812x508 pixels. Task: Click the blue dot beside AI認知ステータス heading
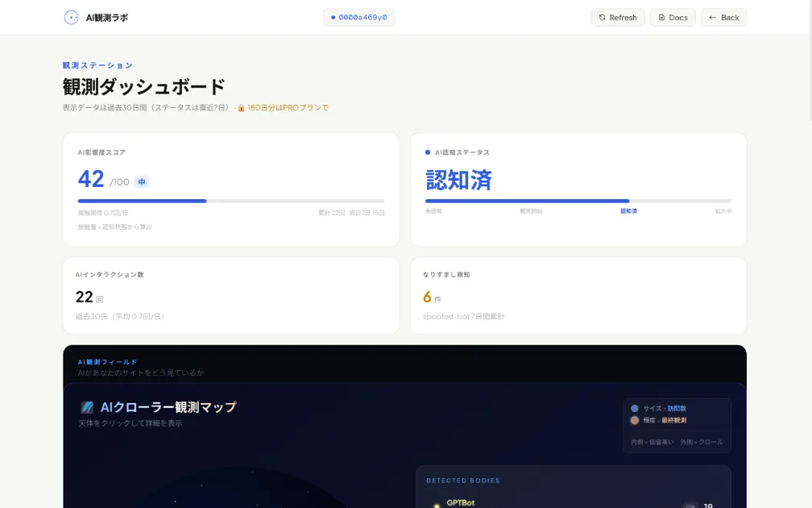tap(427, 152)
